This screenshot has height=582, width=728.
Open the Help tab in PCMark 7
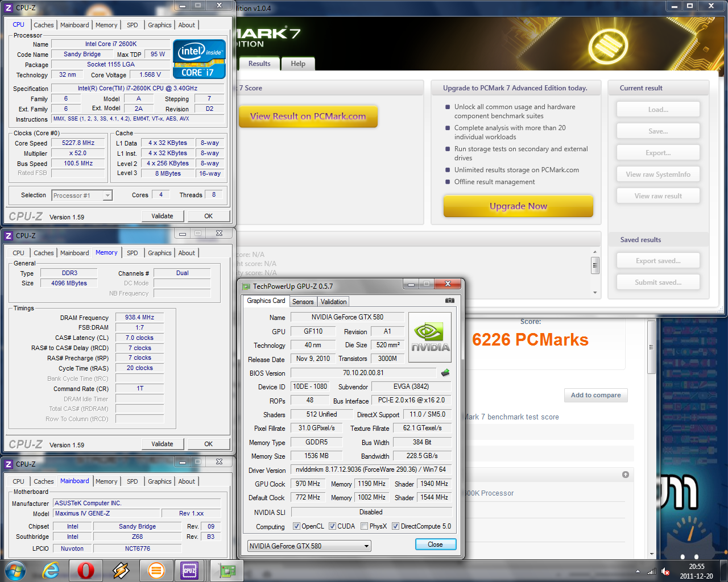[298, 64]
